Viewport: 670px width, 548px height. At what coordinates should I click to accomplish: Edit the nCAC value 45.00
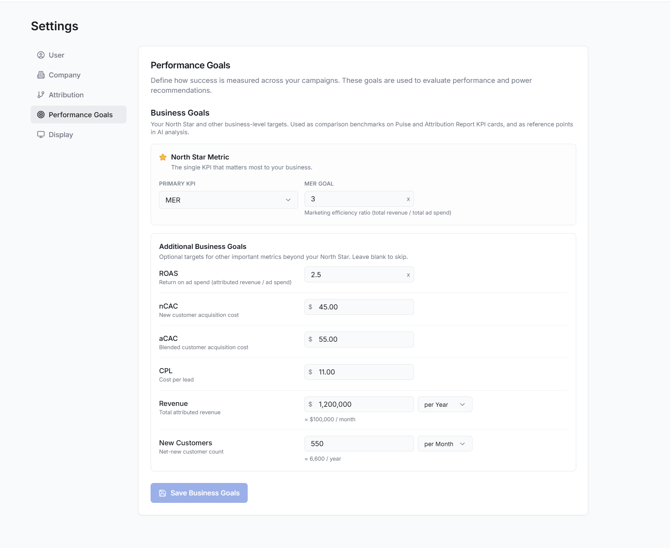click(x=359, y=307)
